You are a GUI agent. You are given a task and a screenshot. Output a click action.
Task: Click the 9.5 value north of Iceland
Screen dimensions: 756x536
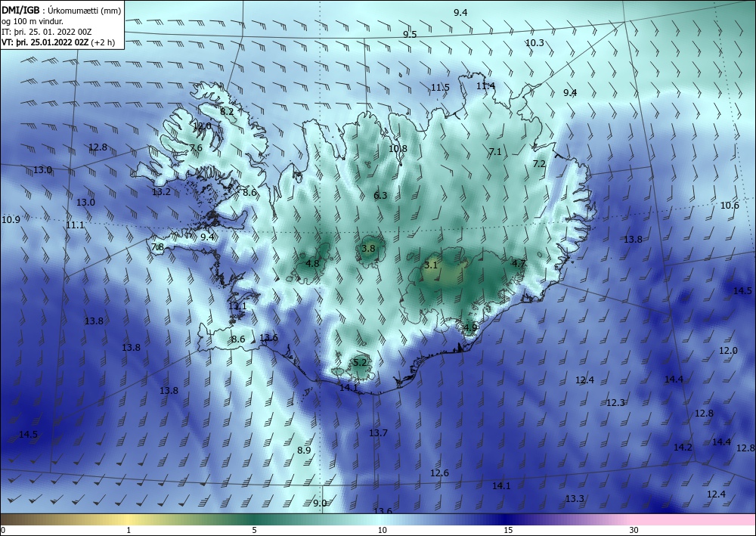(x=410, y=34)
